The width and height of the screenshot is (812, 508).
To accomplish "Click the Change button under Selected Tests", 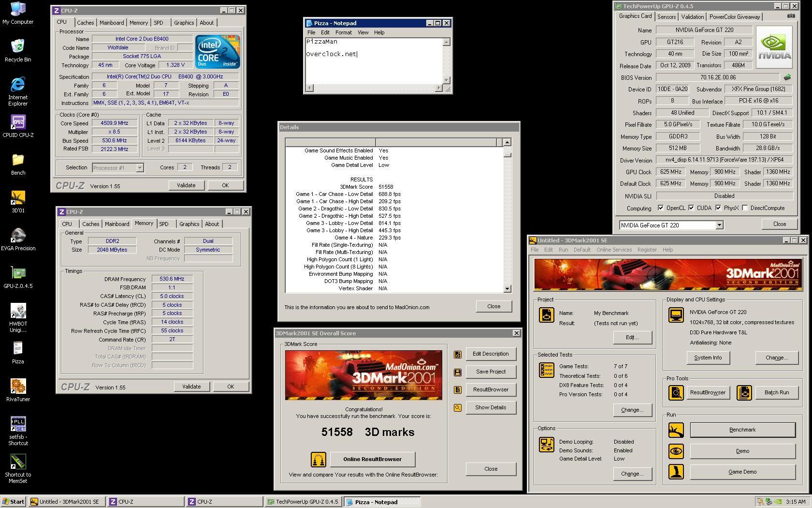I will pos(632,410).
